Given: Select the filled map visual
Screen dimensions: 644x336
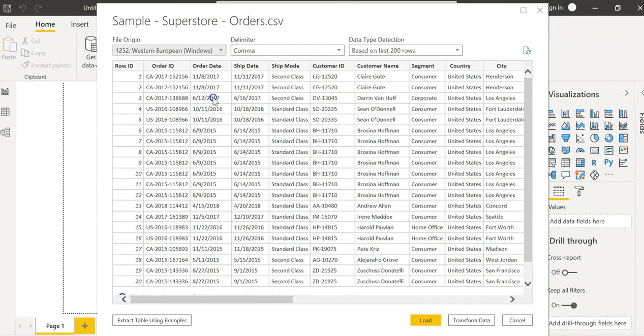Looking at the screenshot, I should point(566,150).
